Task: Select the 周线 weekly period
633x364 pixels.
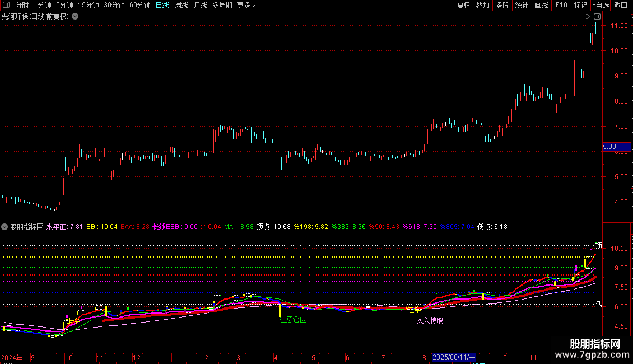Action: 181,5
